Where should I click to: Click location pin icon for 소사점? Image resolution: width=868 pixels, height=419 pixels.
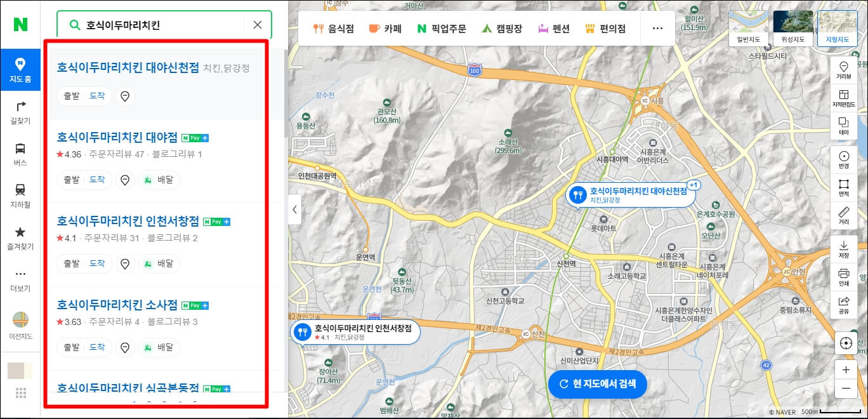(125, 347)
